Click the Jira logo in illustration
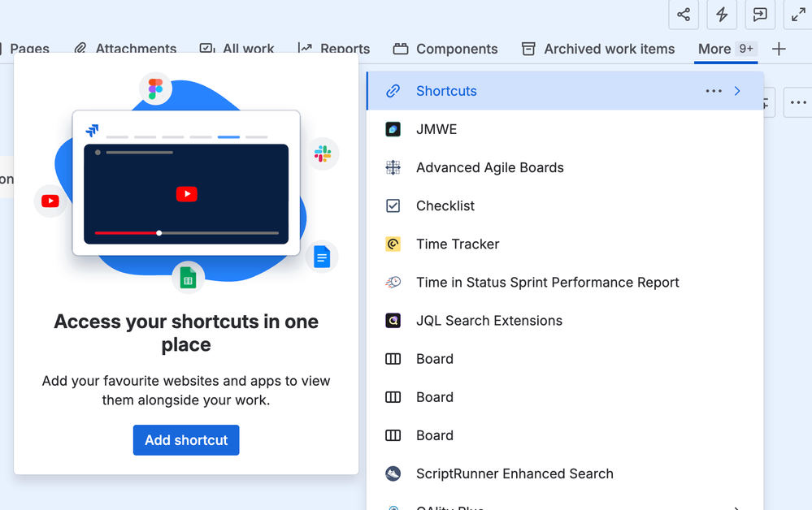 coord(92,130)
